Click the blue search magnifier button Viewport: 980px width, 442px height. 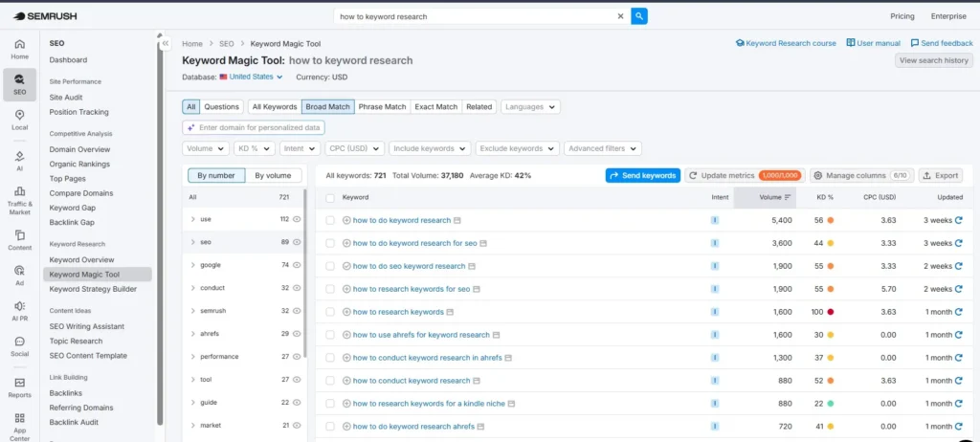pyautogui.click(x=638, y=16)
